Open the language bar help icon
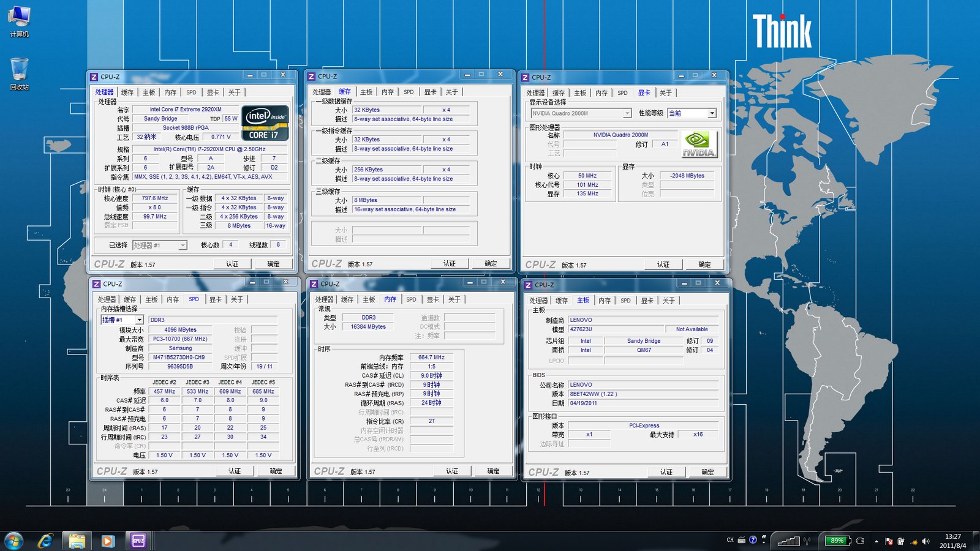Screen dimensions: 980x551 tap(753, 540)
